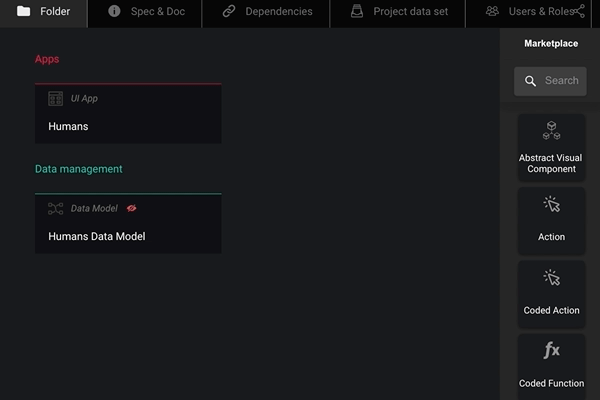This screenshot has width=600, height=400.
Task: Open the Dependencies tab
Action: coord(267,12)
